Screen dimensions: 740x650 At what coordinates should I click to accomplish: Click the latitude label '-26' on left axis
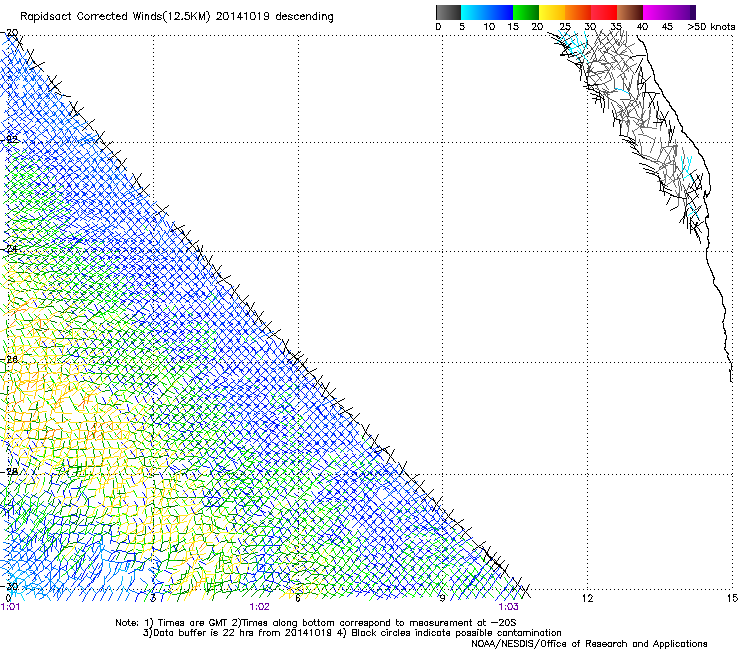pyautogui.click(x=10, y=360)
